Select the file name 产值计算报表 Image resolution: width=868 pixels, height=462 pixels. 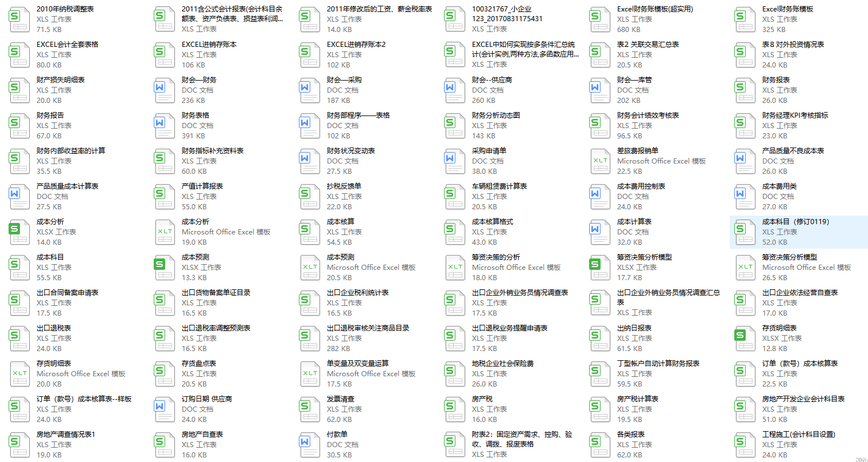point(202,186)
